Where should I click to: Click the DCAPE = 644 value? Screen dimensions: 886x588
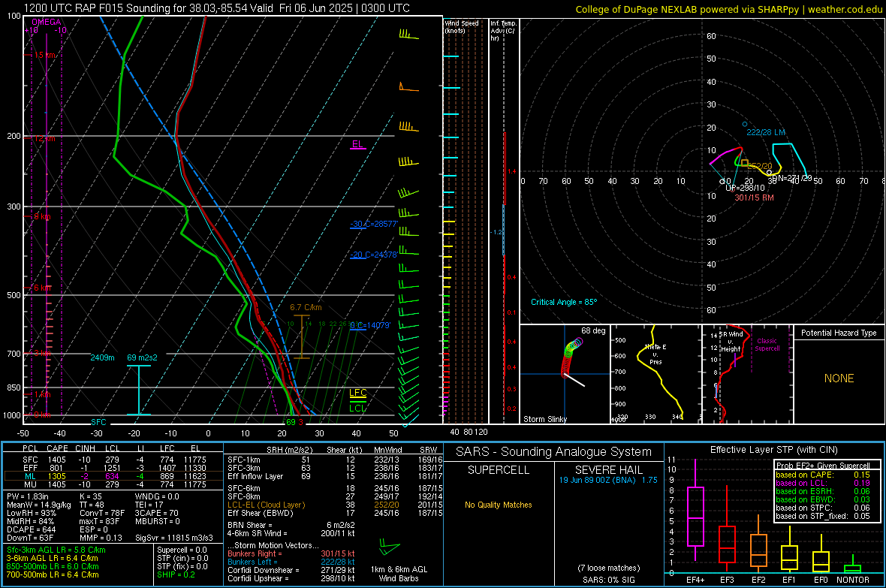(x=31, y=529)
